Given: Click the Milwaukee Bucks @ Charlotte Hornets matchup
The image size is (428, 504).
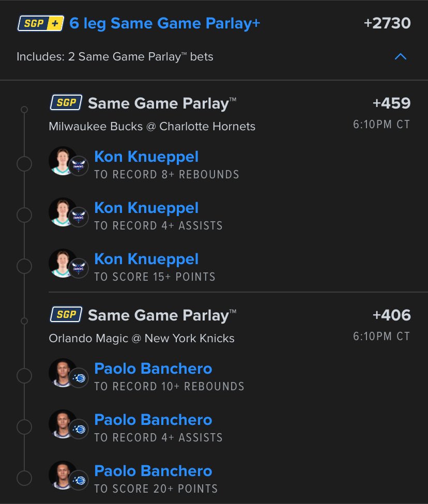Looking at the screenshot, I should point(152,126).
